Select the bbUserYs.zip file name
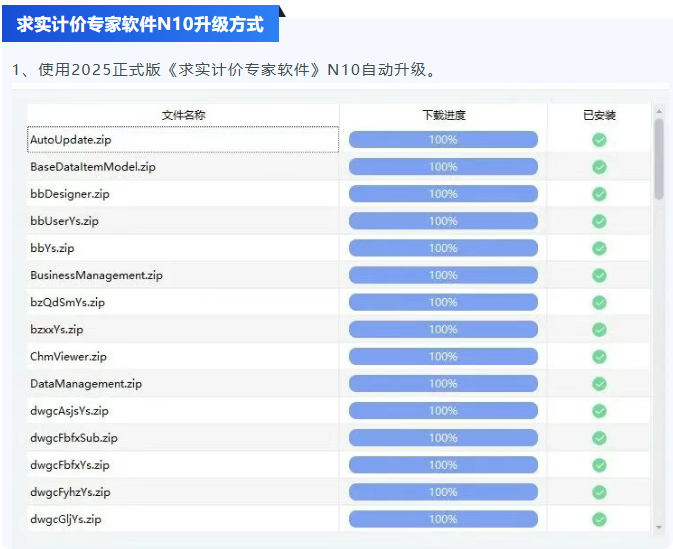 click(x=64, y=221)
